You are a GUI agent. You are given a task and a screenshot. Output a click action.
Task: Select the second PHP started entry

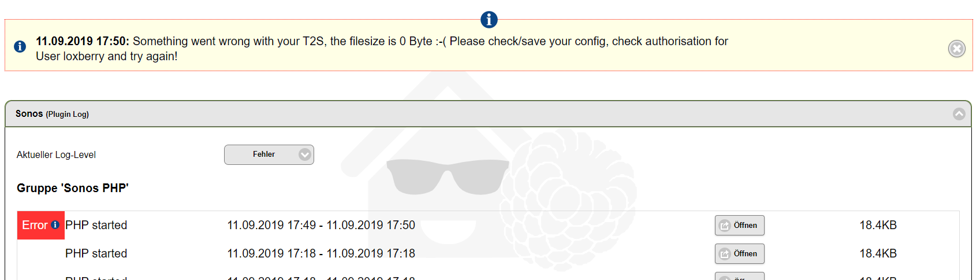pos(96,253)
